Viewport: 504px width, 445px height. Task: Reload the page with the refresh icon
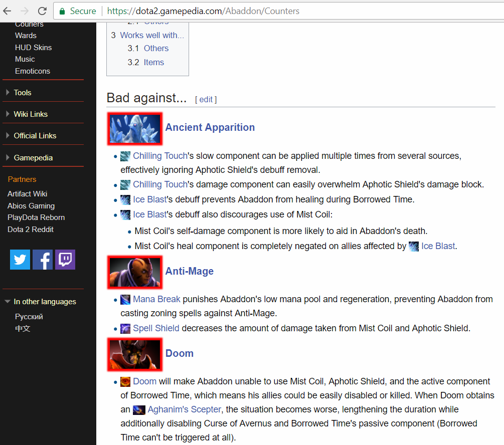42,11
